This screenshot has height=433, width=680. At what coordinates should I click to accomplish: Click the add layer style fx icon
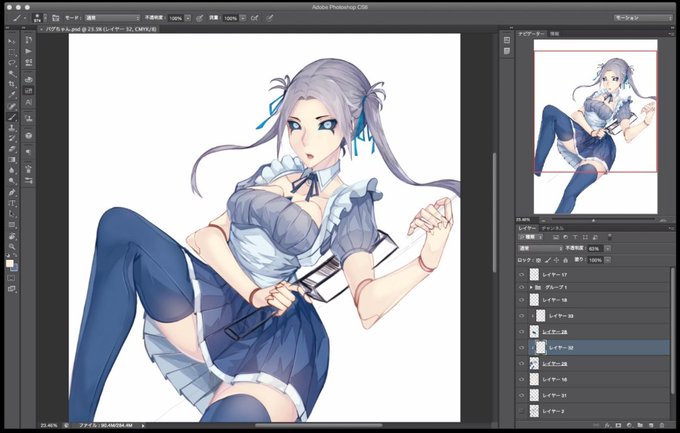(x=608, y=426)
